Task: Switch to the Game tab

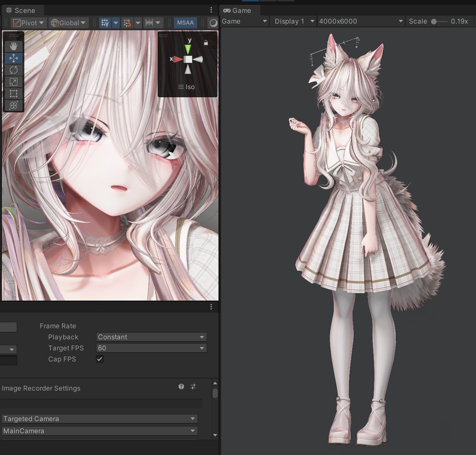Action: click(x=239, y=11)
